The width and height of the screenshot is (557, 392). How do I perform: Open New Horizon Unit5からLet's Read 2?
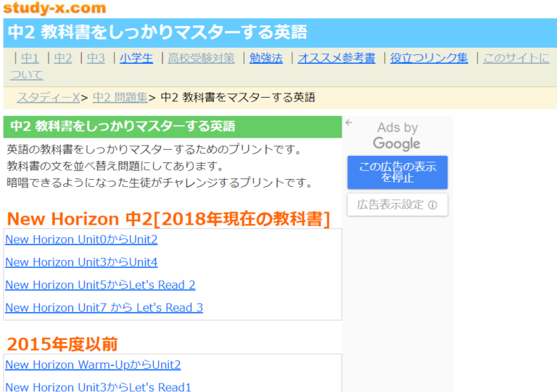[x=100, y=285]
